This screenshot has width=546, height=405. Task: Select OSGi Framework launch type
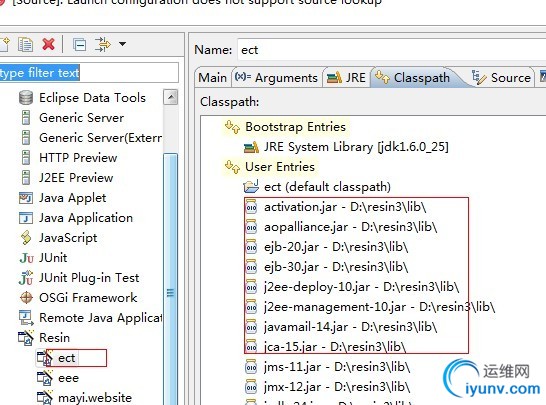coord(88,298)
